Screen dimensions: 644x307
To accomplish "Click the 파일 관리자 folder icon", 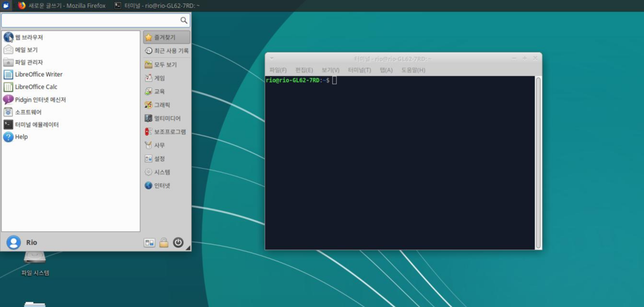I will click(x=8, y=62).
